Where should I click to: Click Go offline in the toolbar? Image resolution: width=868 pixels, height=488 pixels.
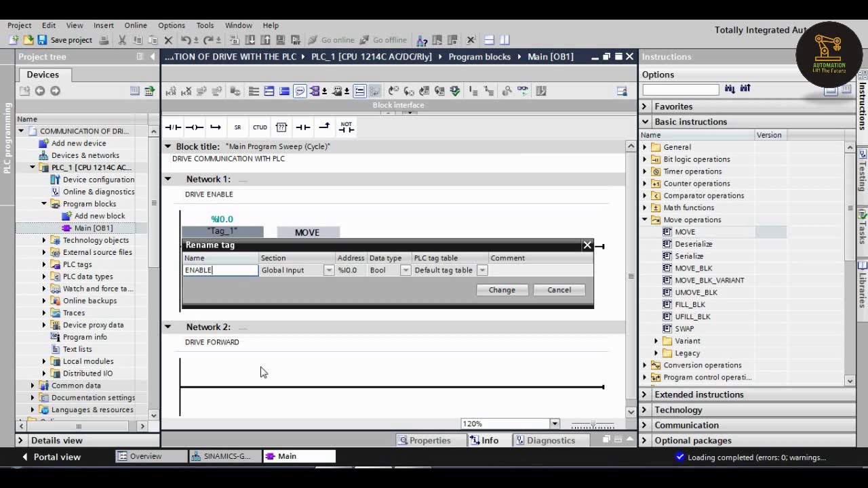tap(383, 40)
